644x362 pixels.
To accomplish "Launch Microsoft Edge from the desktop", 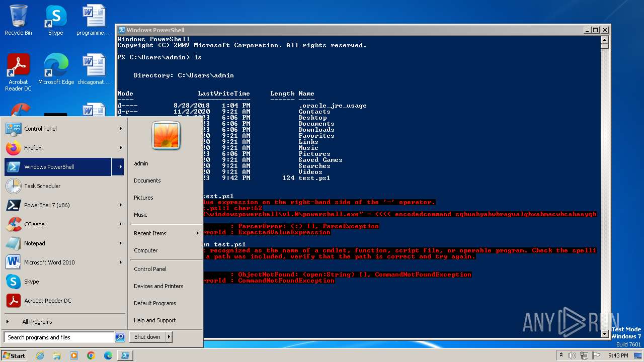I will pos(56,69).
